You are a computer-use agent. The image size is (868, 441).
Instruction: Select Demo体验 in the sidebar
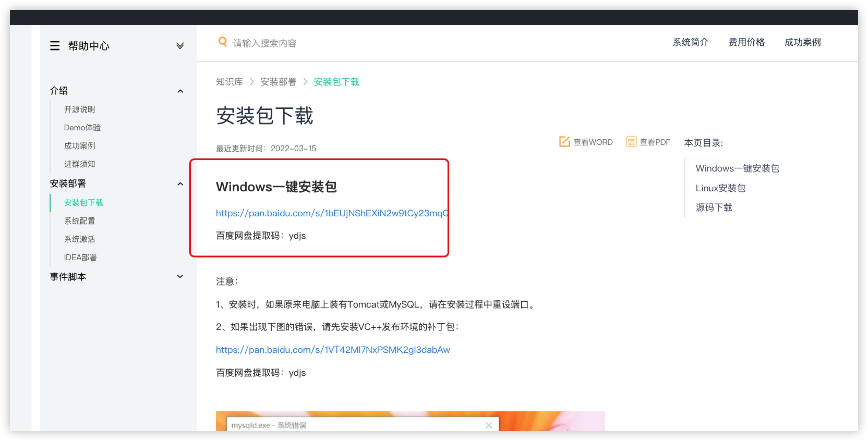pyautogui.click(x=82, y=128)
